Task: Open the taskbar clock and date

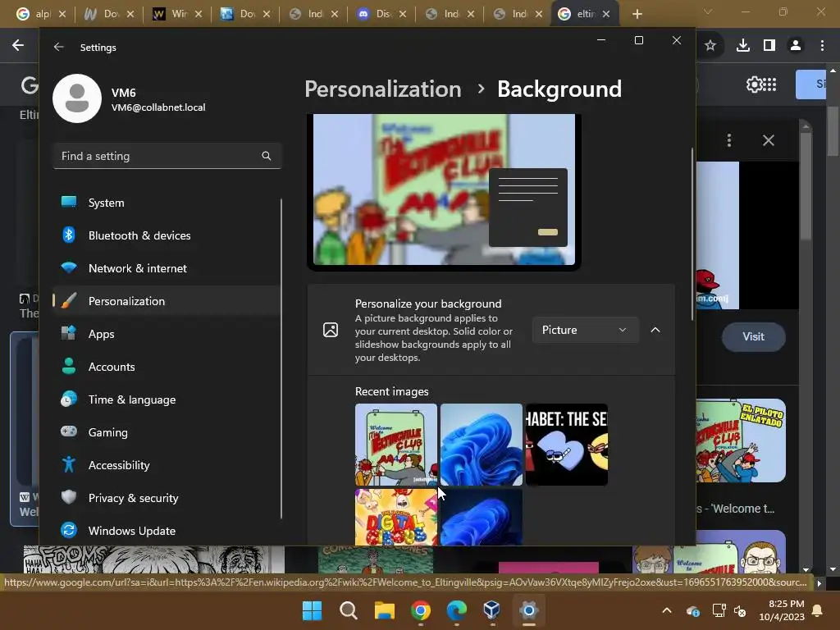Action: click(782, 610)
